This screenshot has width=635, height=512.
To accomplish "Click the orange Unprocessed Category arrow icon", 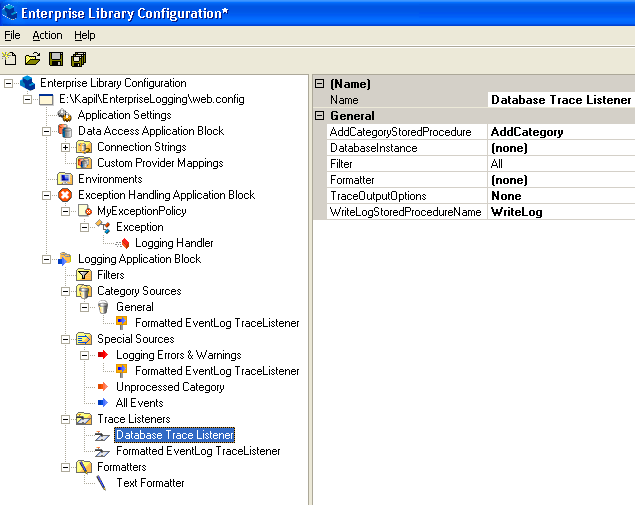I will (103, 387).
